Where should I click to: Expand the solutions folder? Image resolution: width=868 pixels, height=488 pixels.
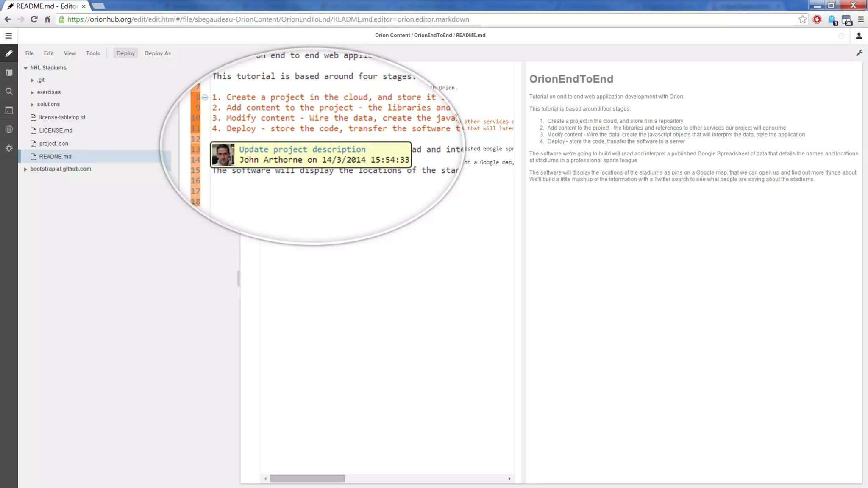point(33,105)
